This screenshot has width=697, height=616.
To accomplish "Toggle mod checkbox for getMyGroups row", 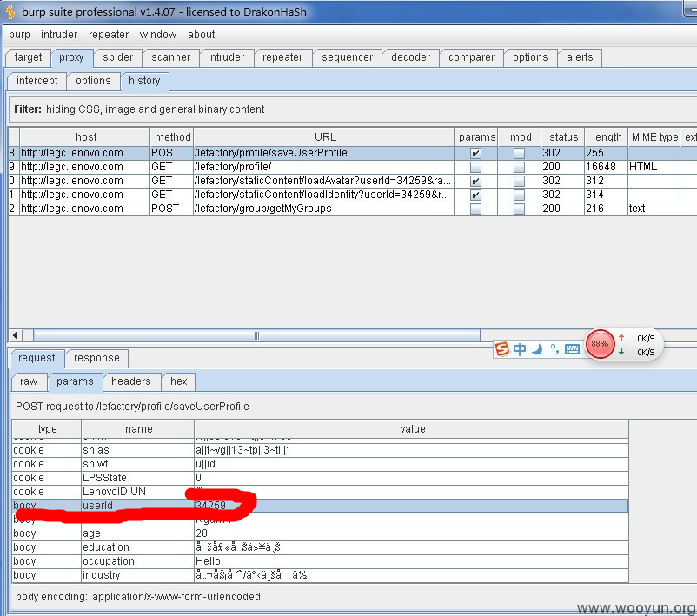I will point(519,209).
